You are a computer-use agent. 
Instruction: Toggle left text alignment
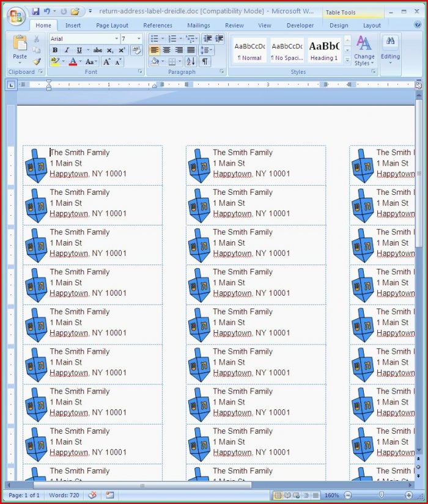pyautogui.click(x=155, y=50)
